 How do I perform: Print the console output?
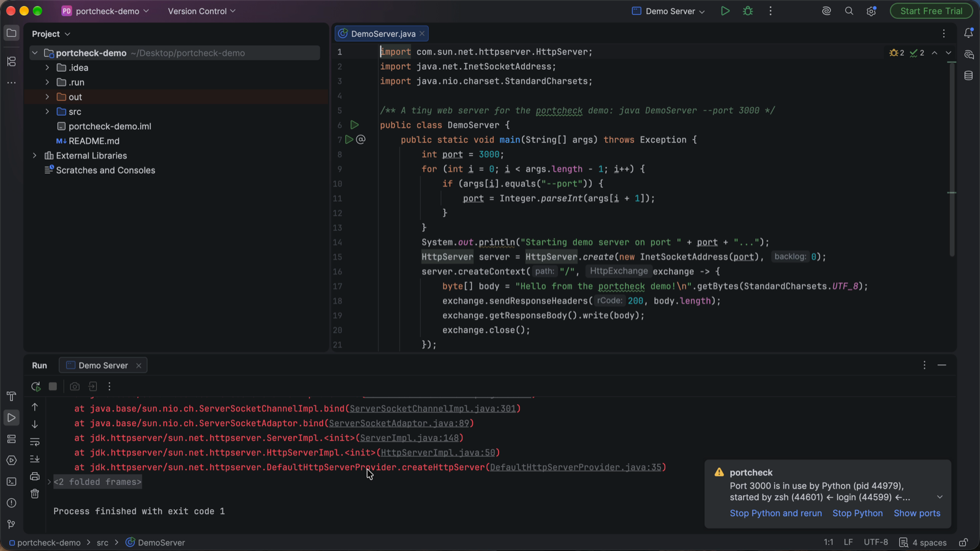pyautogui.click(x=35, y=476)
